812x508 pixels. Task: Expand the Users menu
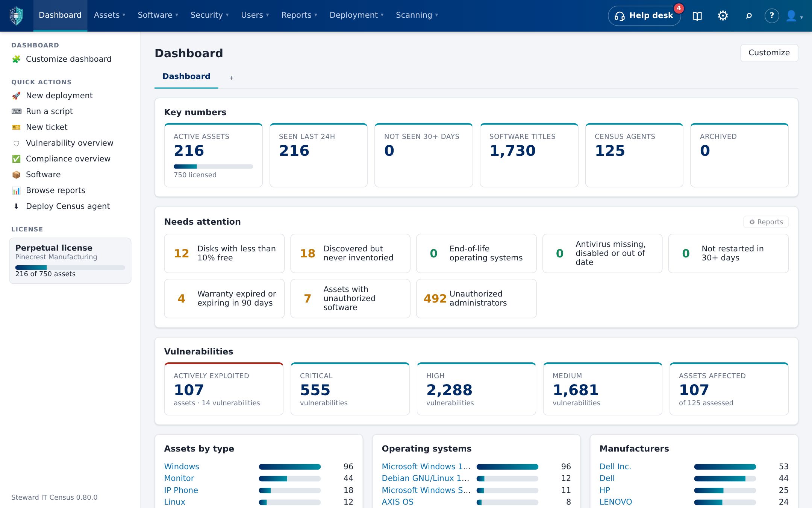pyautogui.click(x=255, y=15)
